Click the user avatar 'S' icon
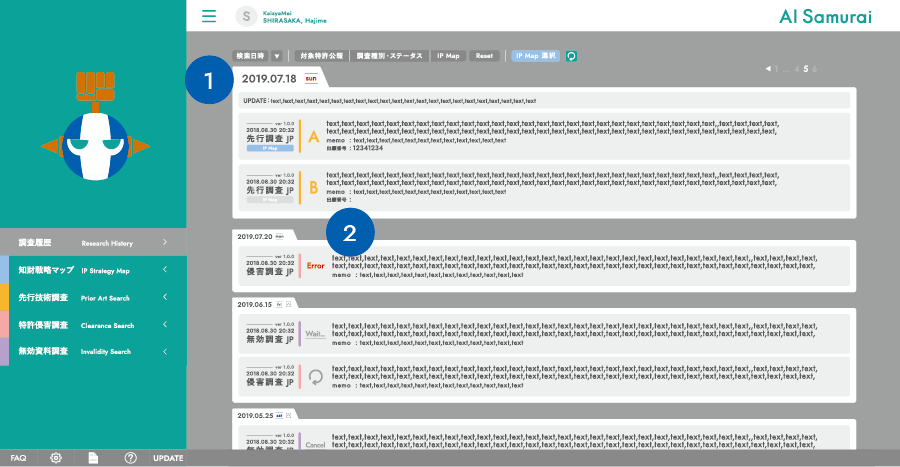Image resolution: width=900 pixels, height=467 pixels. point(245,16)
